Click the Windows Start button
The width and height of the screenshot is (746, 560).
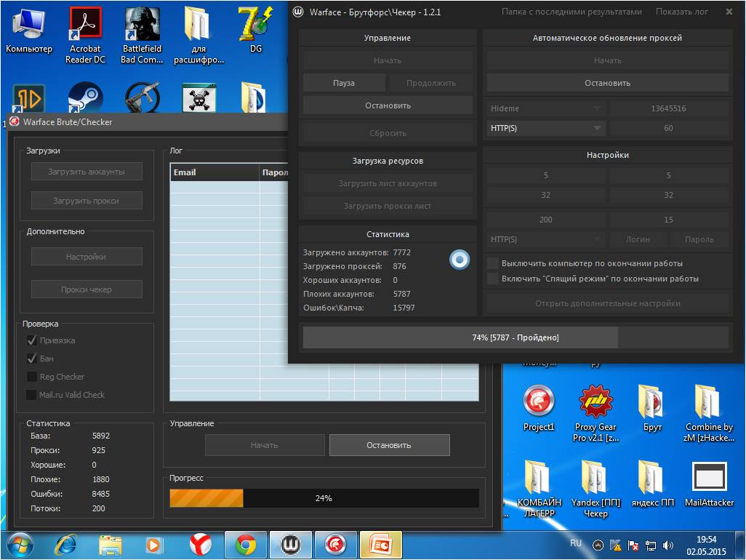(20, 543)
